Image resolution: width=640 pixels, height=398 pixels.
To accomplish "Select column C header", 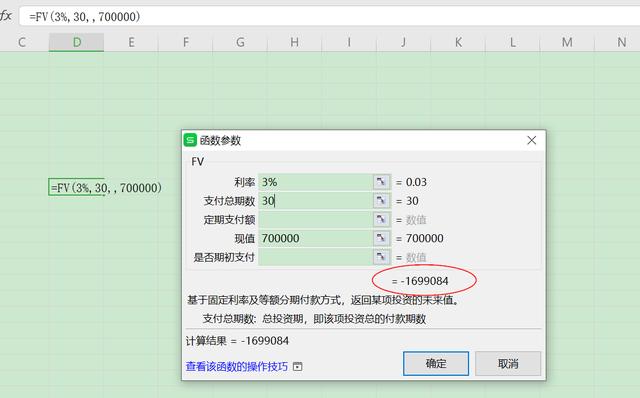I will tap(22, 42).
